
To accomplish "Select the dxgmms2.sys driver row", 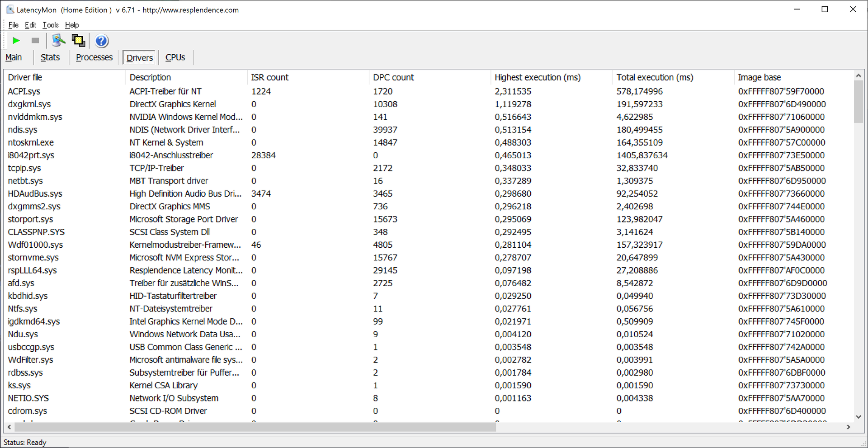I will pos(428,206).
